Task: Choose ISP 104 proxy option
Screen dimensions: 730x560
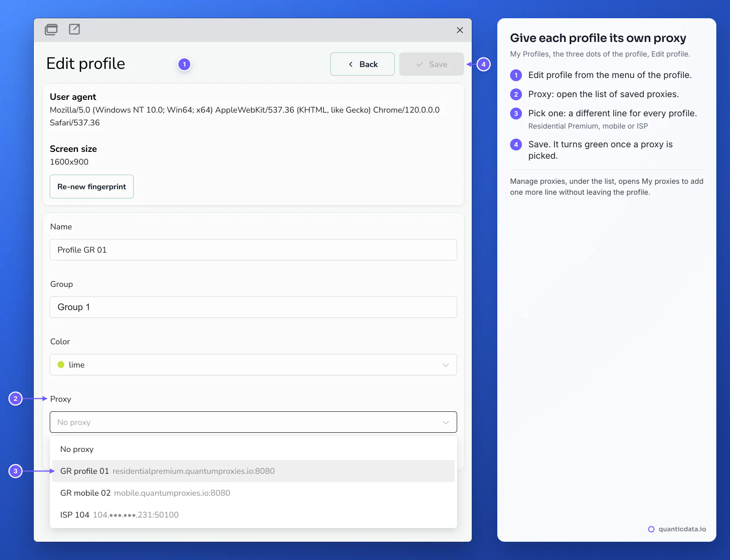Action: pos(253,515)
